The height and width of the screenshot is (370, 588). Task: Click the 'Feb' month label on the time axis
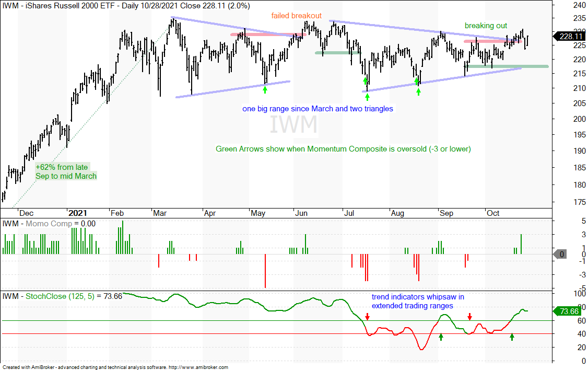point(117,213)
